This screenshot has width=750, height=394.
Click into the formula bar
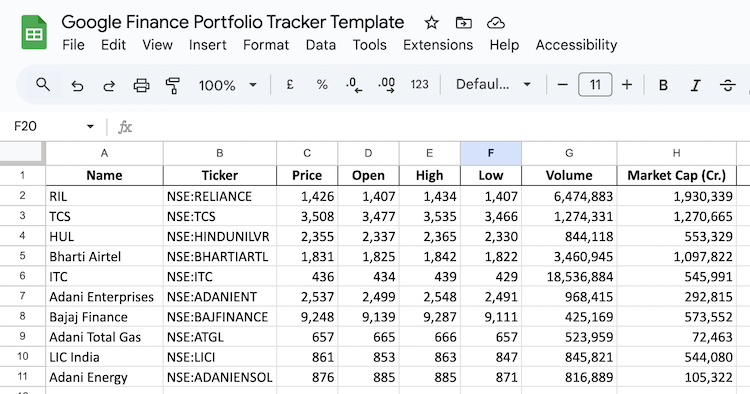[440, 127]
